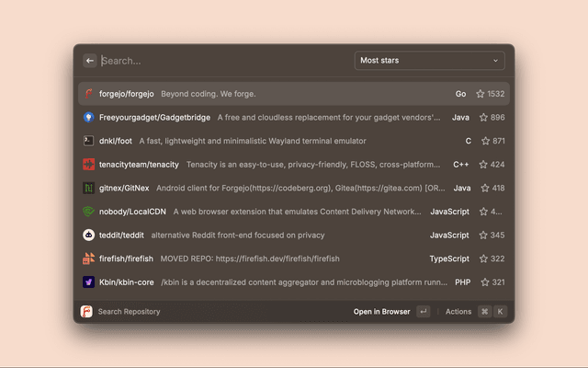The width and height of the screenshot is (588, 368).
Task: Expand sorting options using the chevron arrow
Action: [496, 61]
